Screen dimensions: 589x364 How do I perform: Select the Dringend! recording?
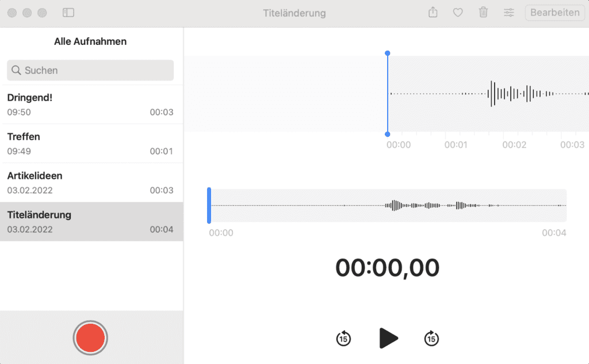tap(90, 104)
